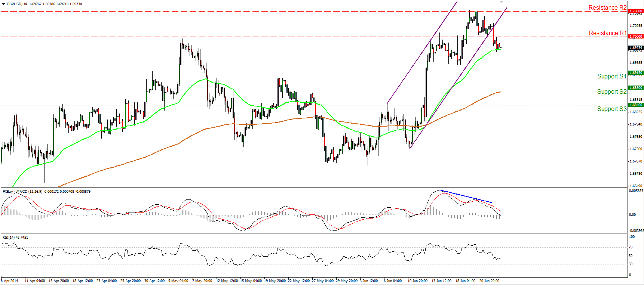This screenshot has height=285, width=644.
Task: Click the 1.68515 price axis label
Action: [x=636, y=100]
